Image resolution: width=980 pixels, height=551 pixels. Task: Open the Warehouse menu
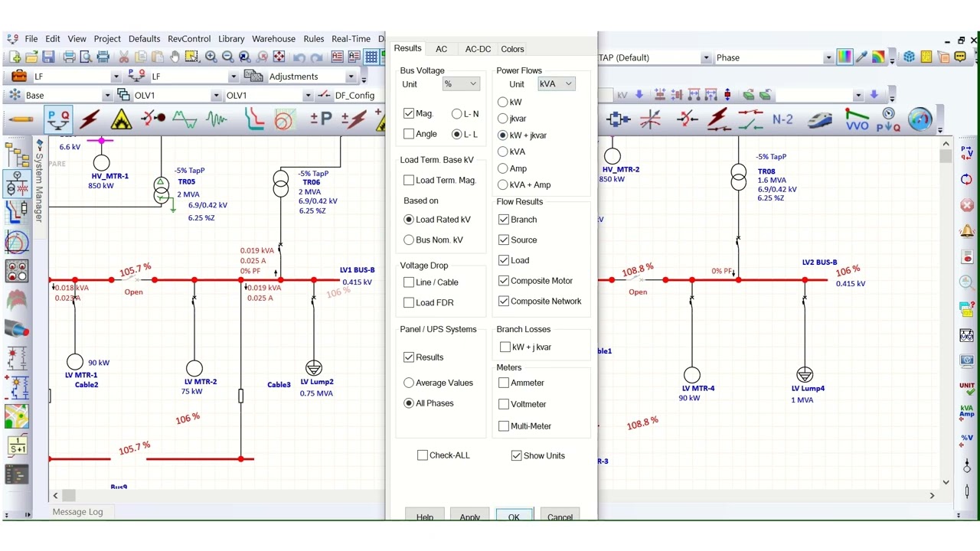point(273,39)
